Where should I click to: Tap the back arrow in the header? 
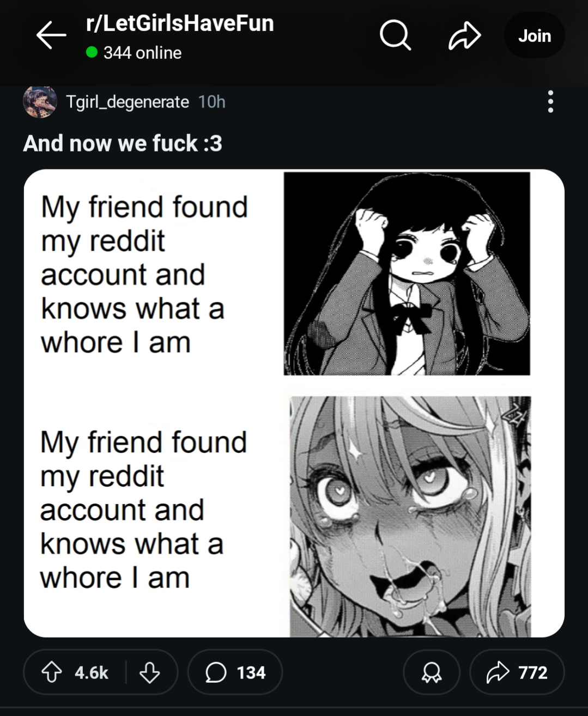tap(51, 35)
